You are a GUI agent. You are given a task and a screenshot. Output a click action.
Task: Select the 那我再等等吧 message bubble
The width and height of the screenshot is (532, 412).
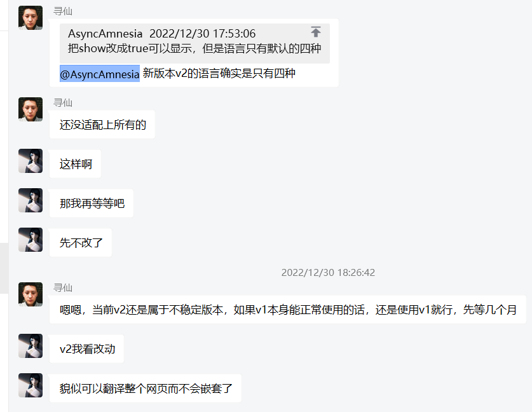(x=92, y=203)
